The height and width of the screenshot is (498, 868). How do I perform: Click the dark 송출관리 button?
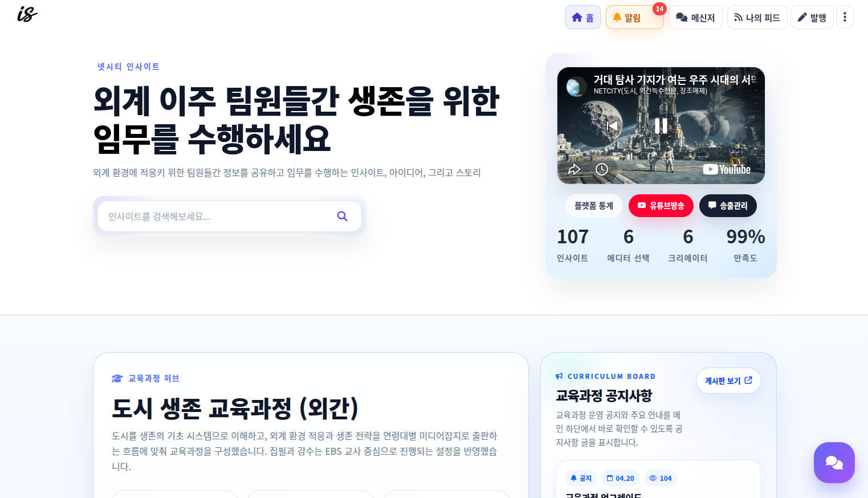(x=728, y=206)
